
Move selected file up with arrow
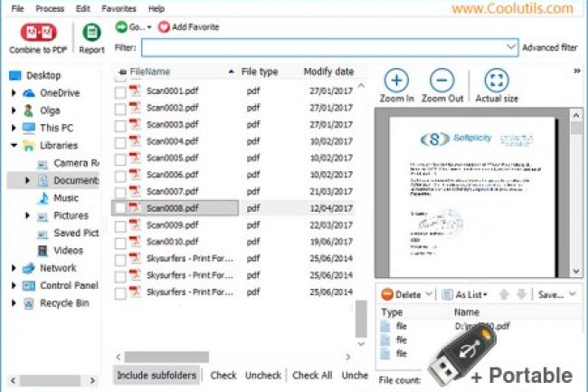point(505,294)
